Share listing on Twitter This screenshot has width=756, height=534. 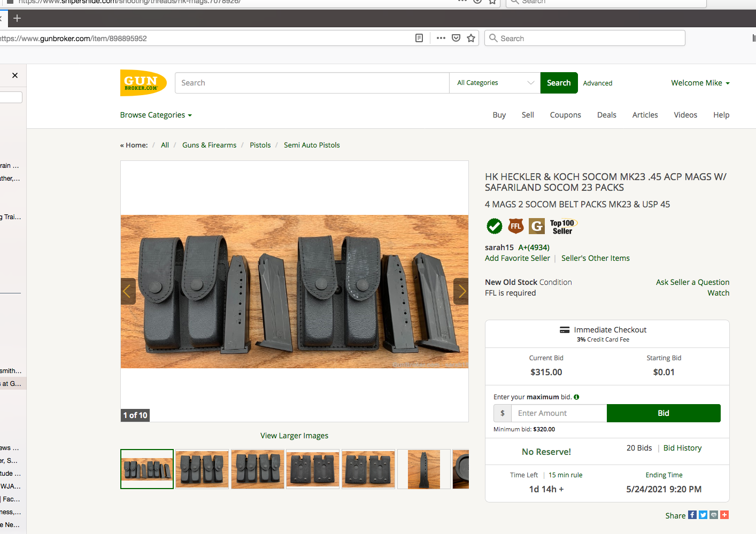pyautogui.click(x=703, y=515)
